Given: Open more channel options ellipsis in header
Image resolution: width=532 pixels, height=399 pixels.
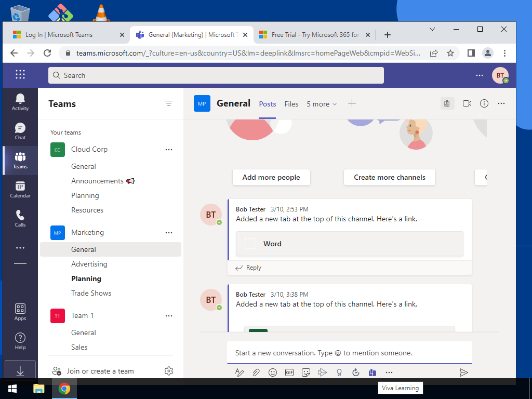Looking at the screenshot, I should [501, 103].
